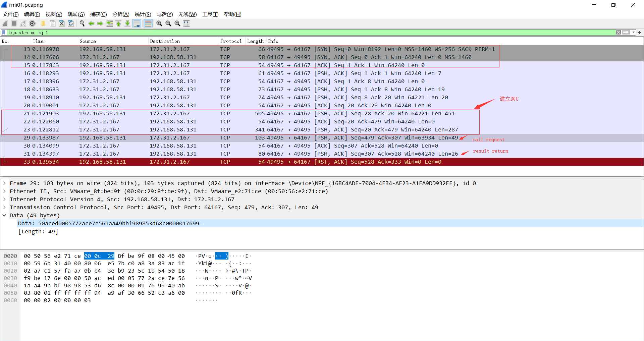Zoom out main window text
Viewport: 644px width, 341px height.
pos(168,23)
